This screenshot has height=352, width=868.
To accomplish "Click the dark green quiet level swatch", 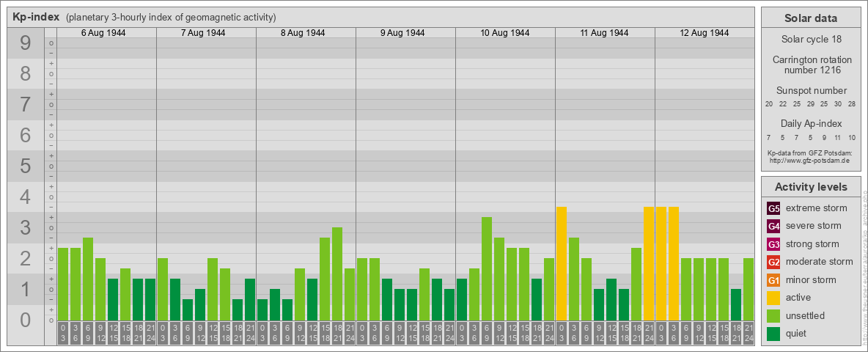I will click(773, 334).
